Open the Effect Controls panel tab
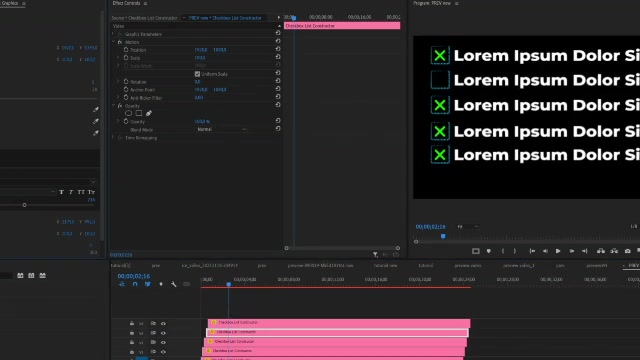Screen dimensions: 640x360 click(126, 3)
